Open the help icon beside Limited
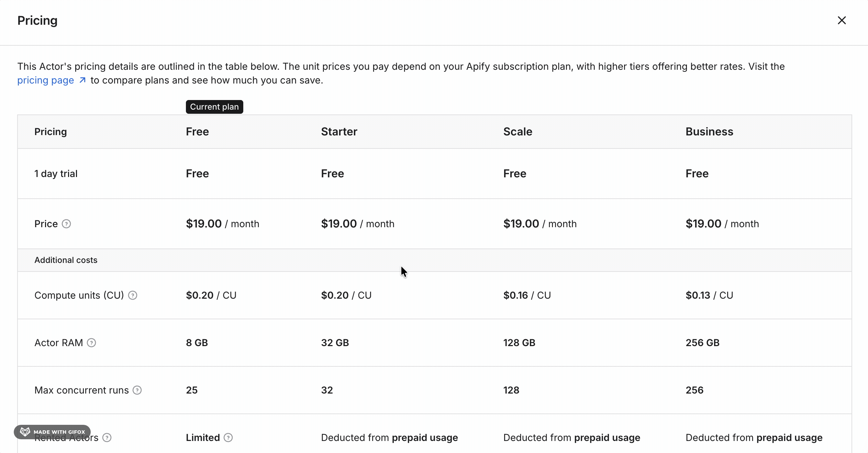This screenshot has height=453, width=868. [x=228, y=438]
